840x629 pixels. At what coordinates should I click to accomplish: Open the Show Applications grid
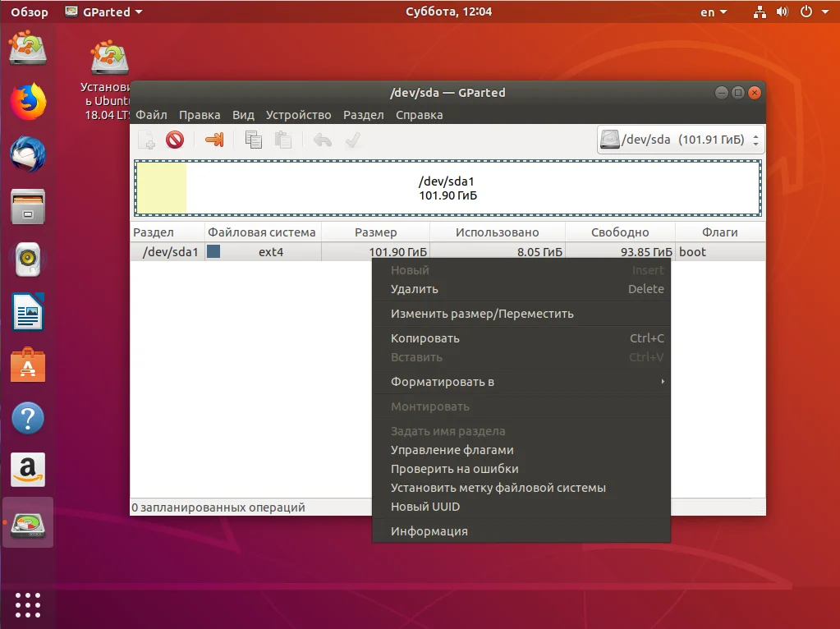(28, 605)
